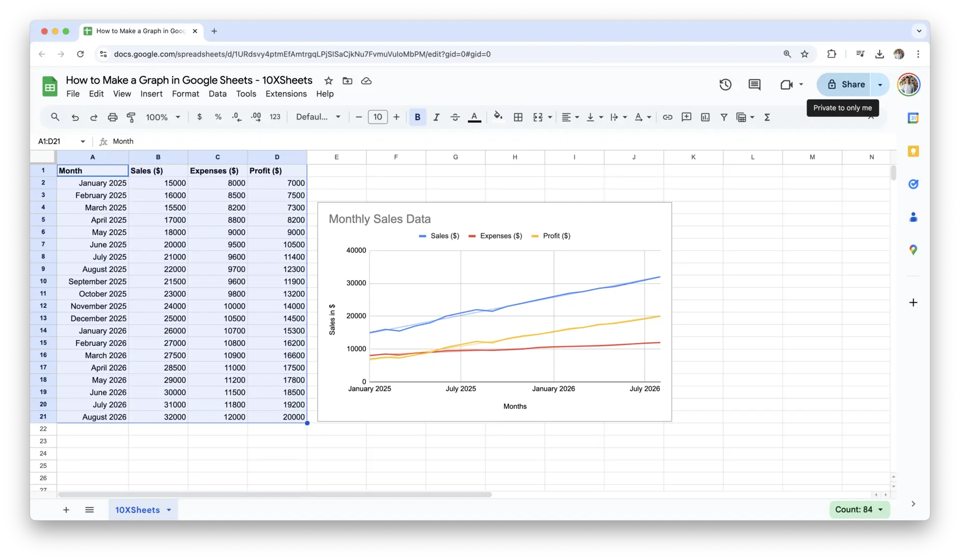The height and width of the screenshot is (560, 960).
Task: Merge the selected cells
Action: [538, 117]
